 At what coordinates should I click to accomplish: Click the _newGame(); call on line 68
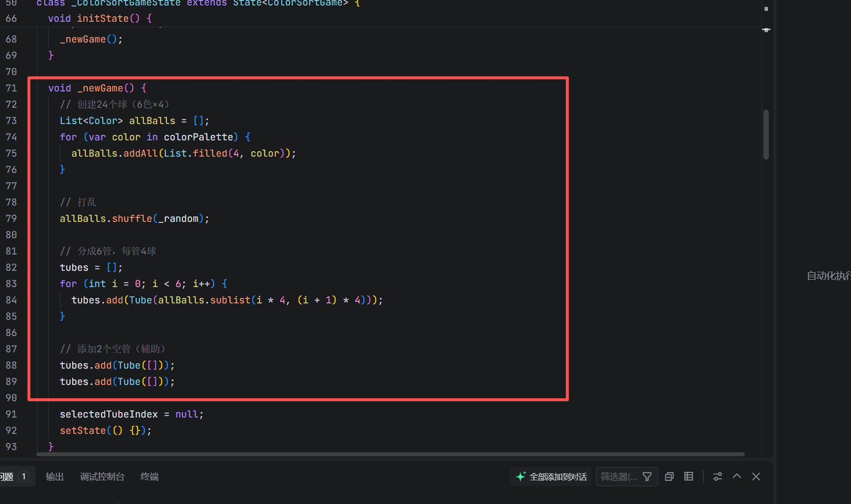91,39
